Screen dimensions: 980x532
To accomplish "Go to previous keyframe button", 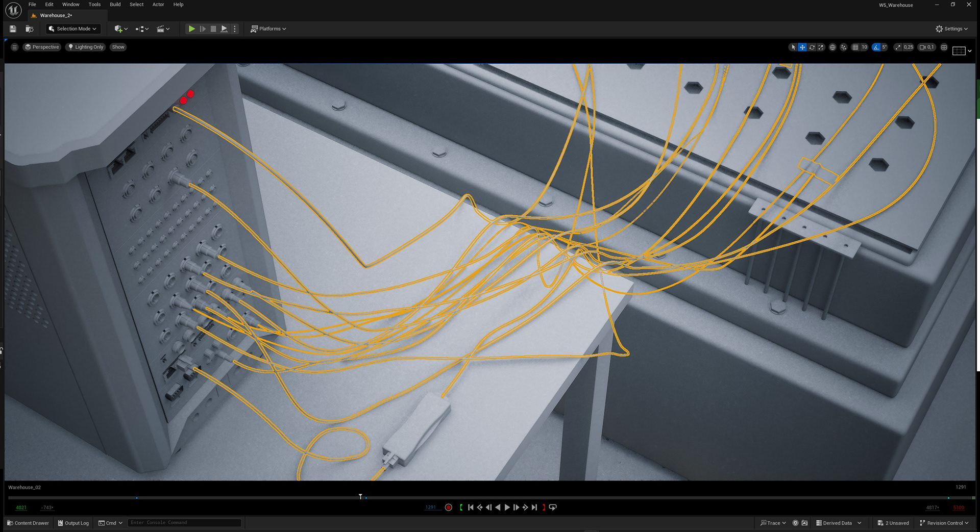I will click(480, 508).
